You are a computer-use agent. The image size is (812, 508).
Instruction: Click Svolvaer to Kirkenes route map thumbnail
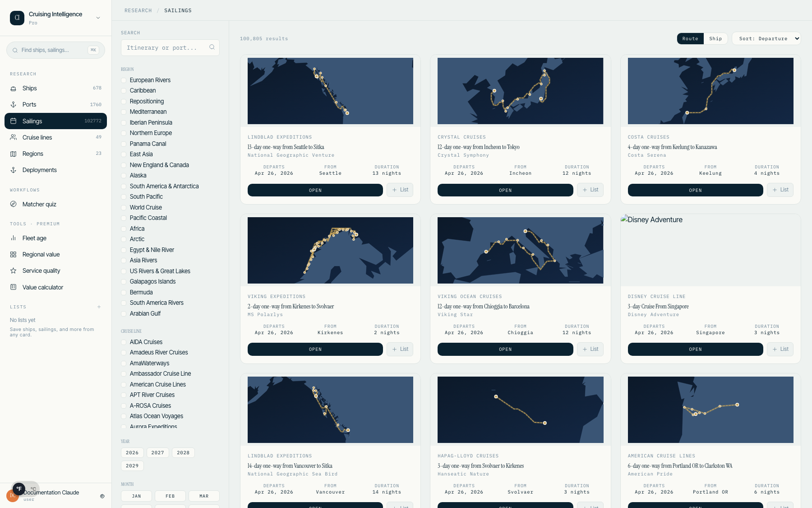click(520, 410)
